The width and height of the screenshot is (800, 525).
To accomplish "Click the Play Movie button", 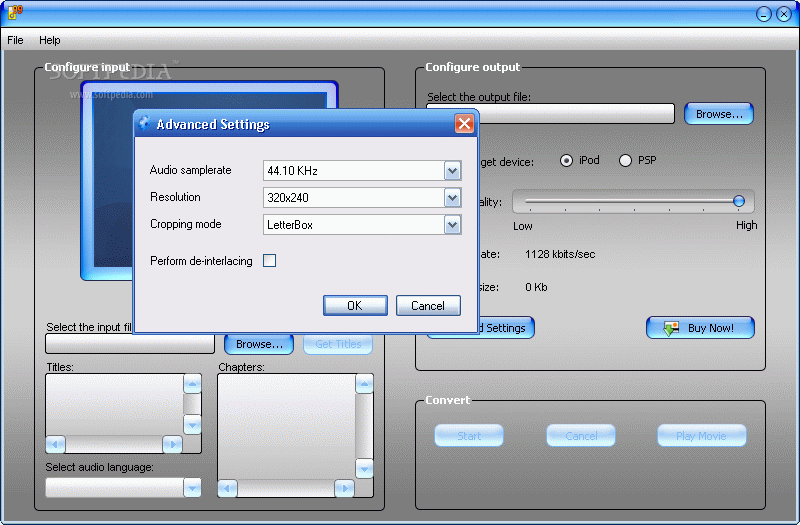I will (x=702, y=436).
